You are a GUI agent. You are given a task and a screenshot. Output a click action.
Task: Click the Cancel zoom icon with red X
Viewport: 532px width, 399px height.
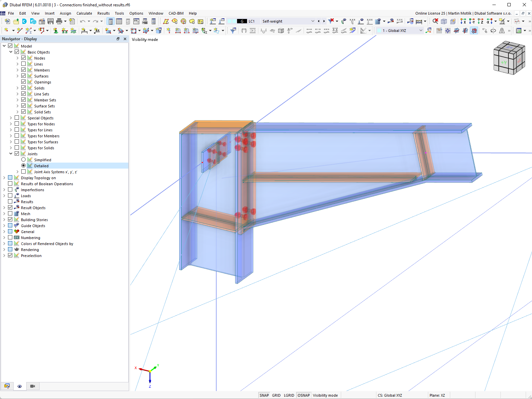[x=436, y=21]
